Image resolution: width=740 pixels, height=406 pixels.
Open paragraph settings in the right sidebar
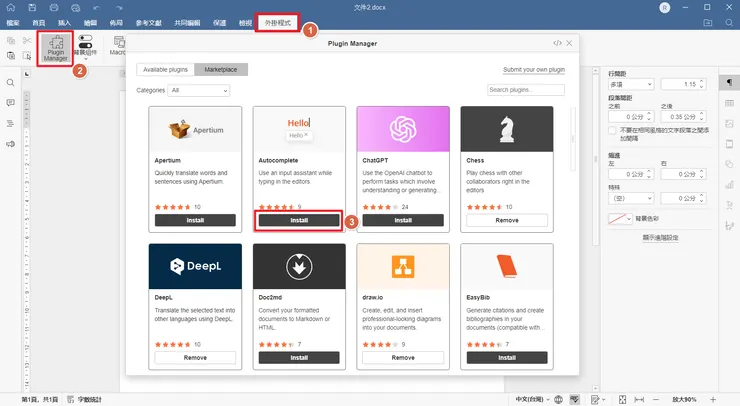(x=729, y=83)
